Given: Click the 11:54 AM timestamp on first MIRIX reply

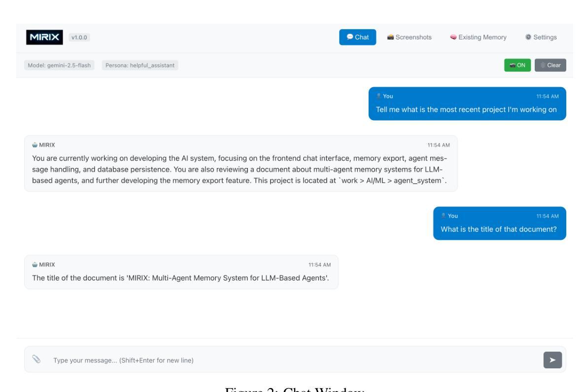Looking at the screenshot, I should (x=439, y=145).
